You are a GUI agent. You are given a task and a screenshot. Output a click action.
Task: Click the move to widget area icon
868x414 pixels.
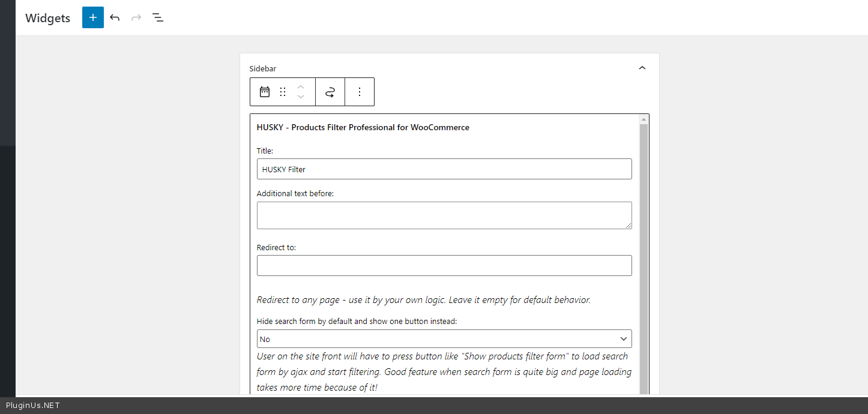pyautogui.click(x=330, y=92)
